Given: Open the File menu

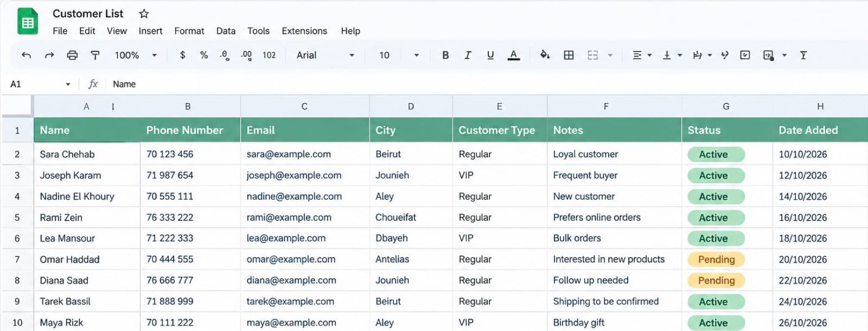Looking at the screenshot, I should coord(60,31).
